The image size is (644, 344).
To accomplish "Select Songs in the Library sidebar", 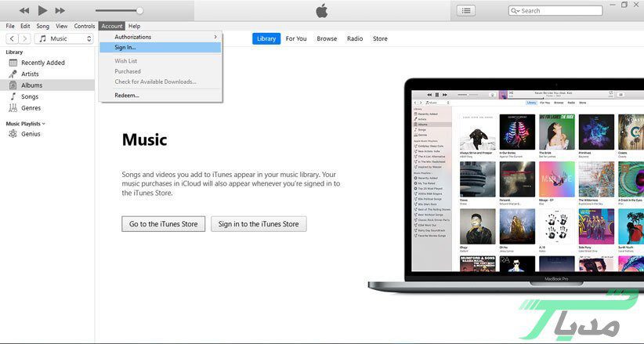I will point(29,96).
